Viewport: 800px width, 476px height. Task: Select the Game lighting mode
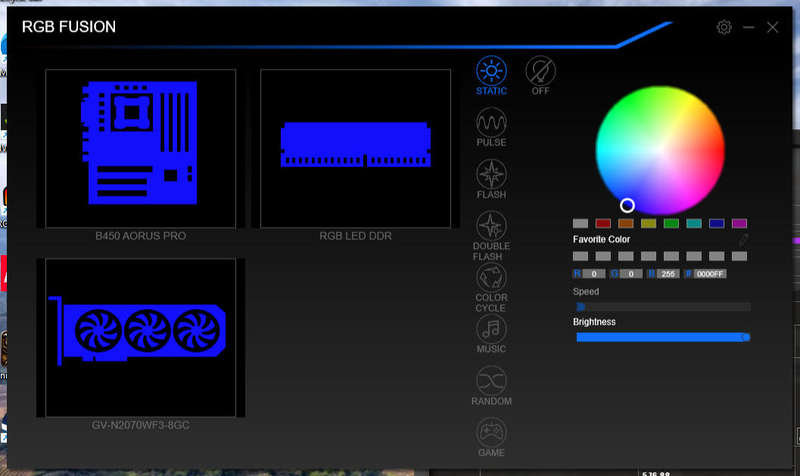tap(491, 433)
